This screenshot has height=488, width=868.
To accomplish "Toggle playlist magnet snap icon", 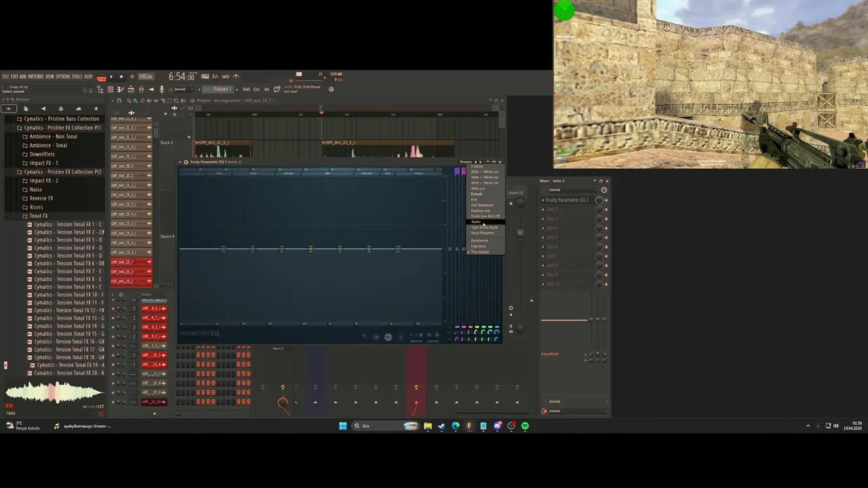I will [119, 100].
